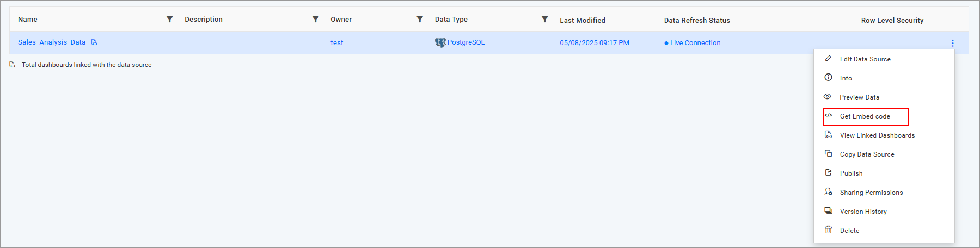Viewport: 980px width, 248px height.
Task: Click linked dashboards icon beside Sales_Analysis_Data
Action: [94, 42]
